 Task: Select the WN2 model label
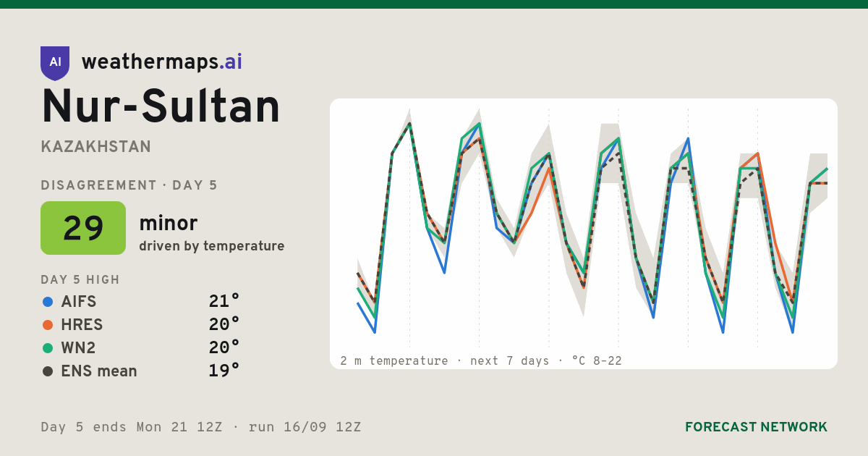tap(79, 348)
